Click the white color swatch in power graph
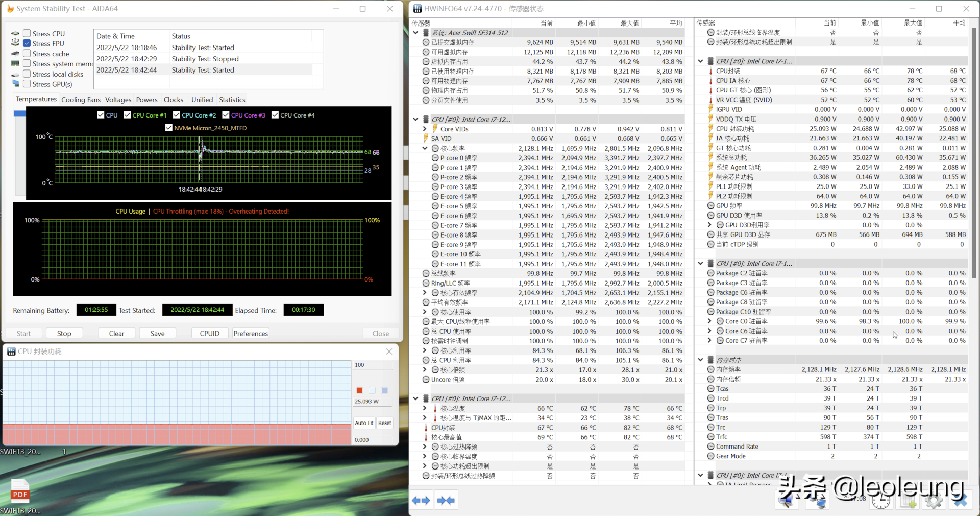 point(372,390)
